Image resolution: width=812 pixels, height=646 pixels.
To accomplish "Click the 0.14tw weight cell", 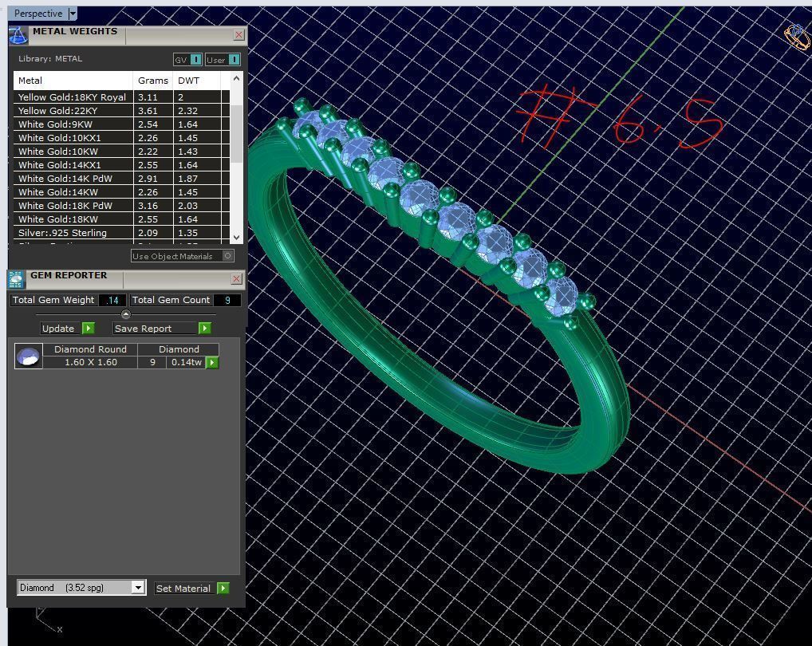I will pyautogui.click(x=186, y=362).
